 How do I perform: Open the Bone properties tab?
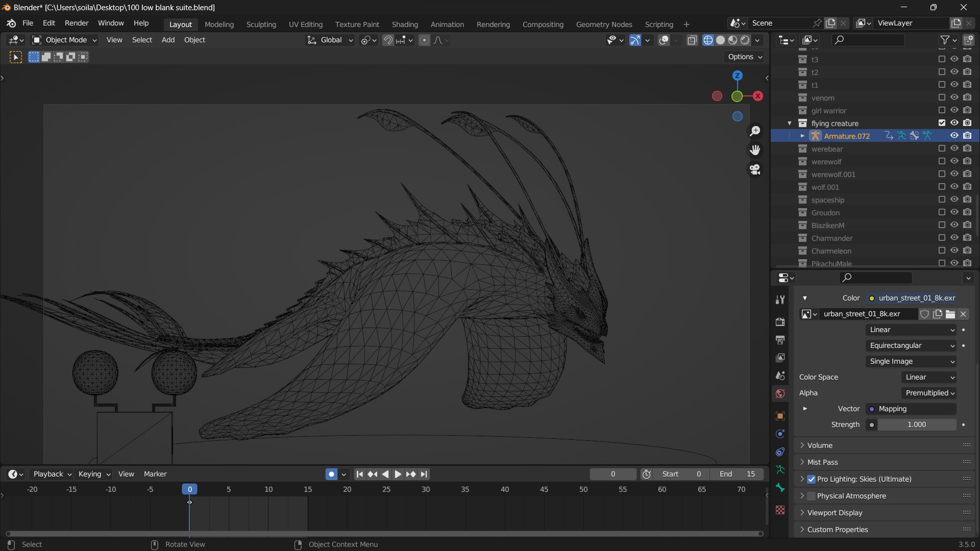[780, 488]
